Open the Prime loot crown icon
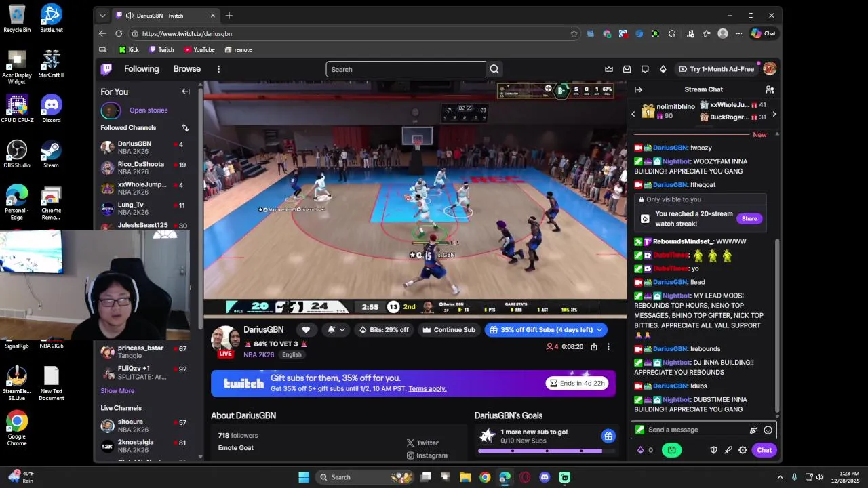Image resolution: width=868 pixels, height=488 pixels. (x=609, y=69)
